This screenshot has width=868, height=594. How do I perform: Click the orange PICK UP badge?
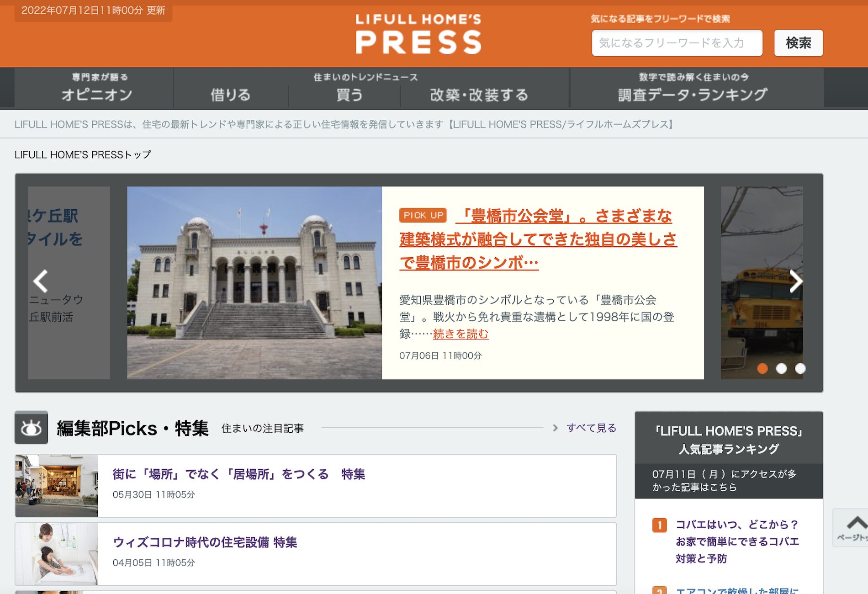click(x=422, y=215)
